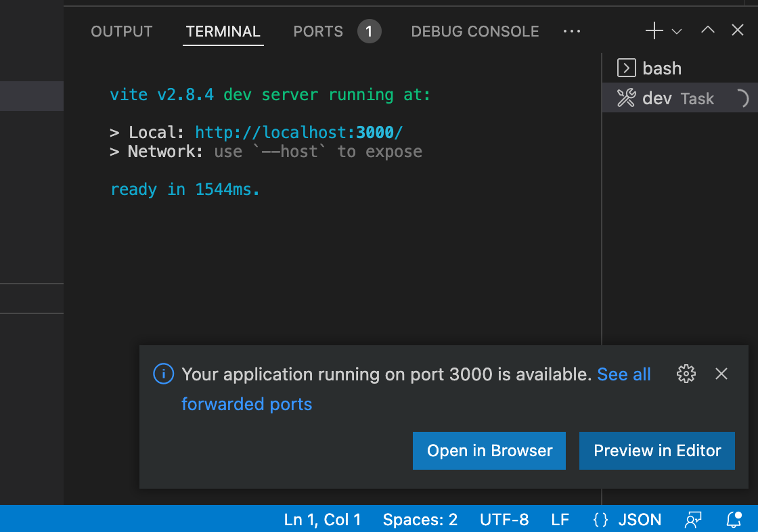Click the feedback icon in the status bar

[693, 519]
